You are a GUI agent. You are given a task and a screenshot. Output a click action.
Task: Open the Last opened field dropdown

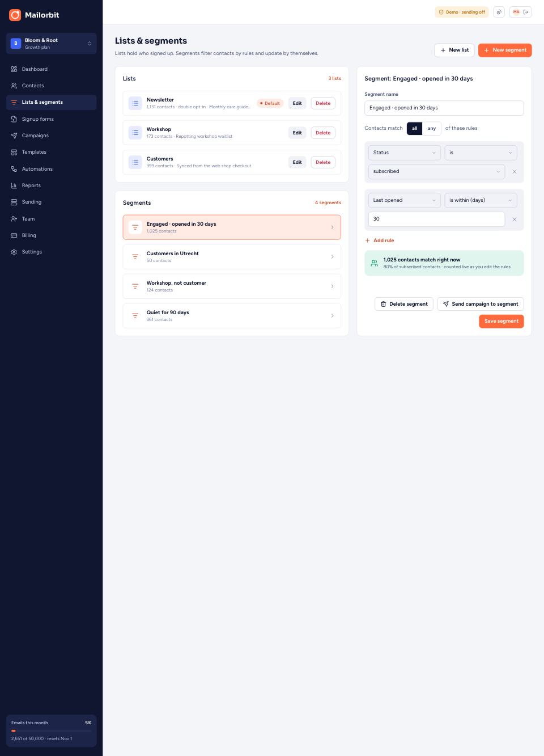pyautogui.click(x=405, y=200)
